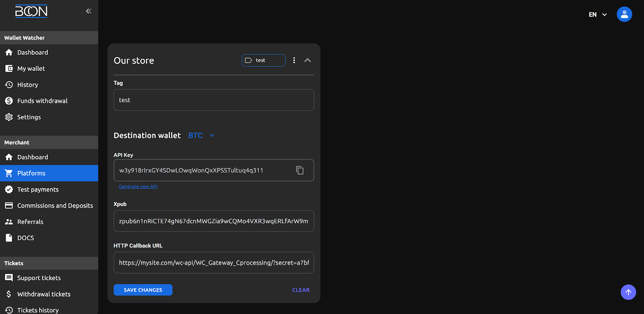Open My wallet from the sidebar
The height and width of the screenshot is (314, 644).
pyautogui.click(x=31, y=68)
